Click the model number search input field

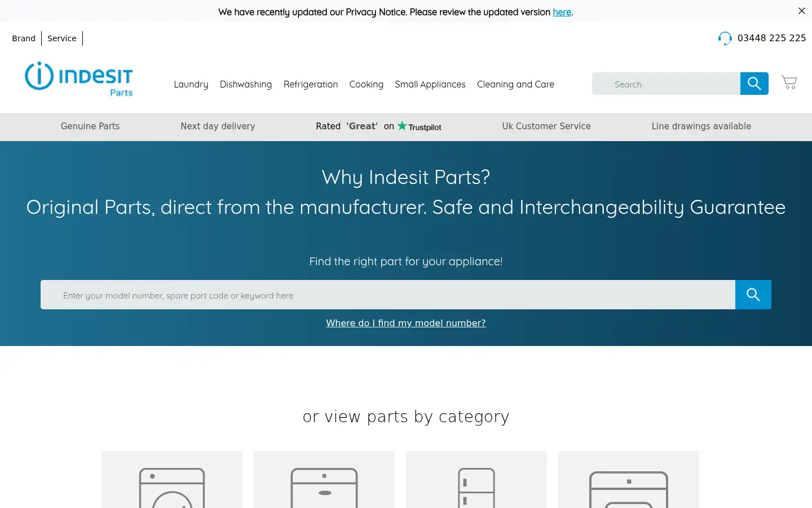pos(388,295)
